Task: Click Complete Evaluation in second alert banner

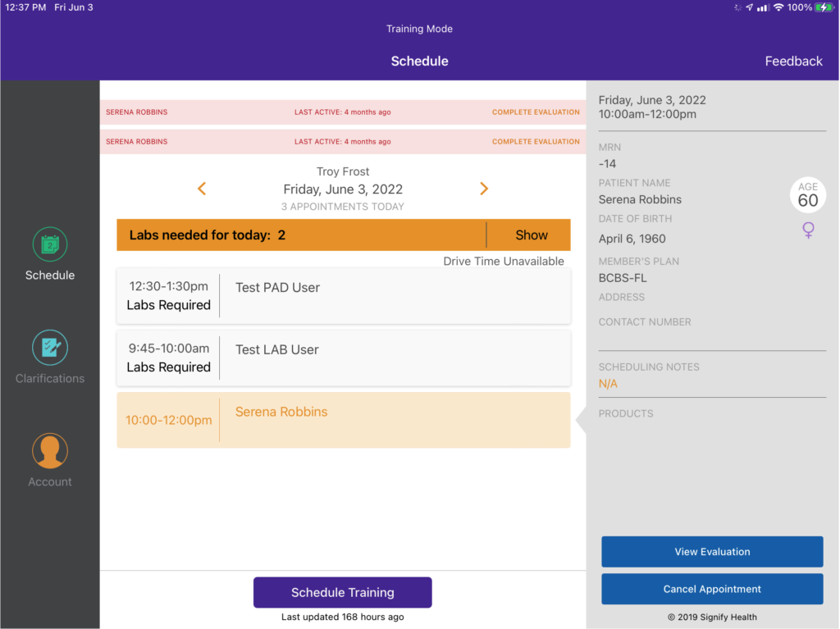Action: tap(536, 142)
